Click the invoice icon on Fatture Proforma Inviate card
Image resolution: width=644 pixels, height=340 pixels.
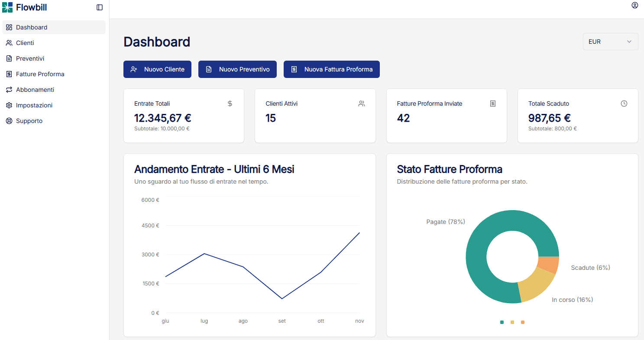point(492,104)
